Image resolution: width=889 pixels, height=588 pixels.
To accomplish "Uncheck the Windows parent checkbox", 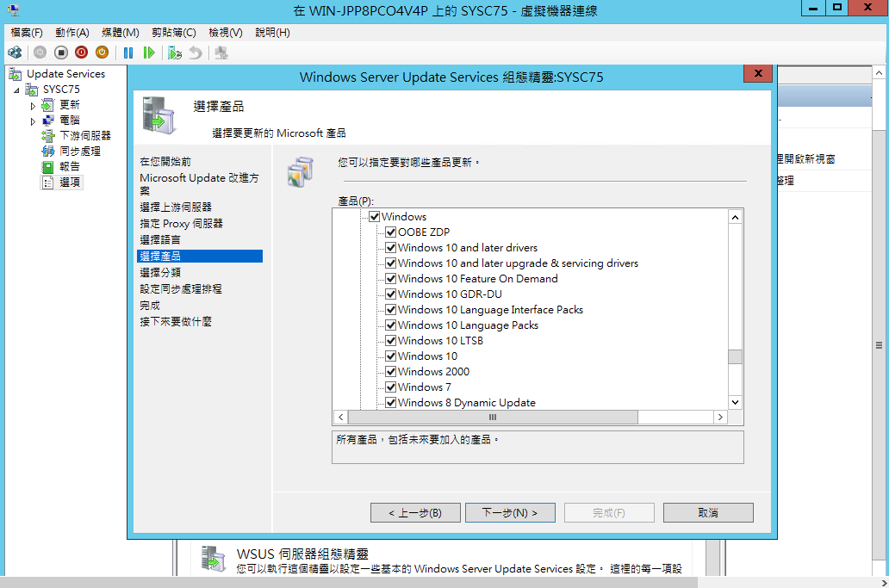I will [374, 216].
